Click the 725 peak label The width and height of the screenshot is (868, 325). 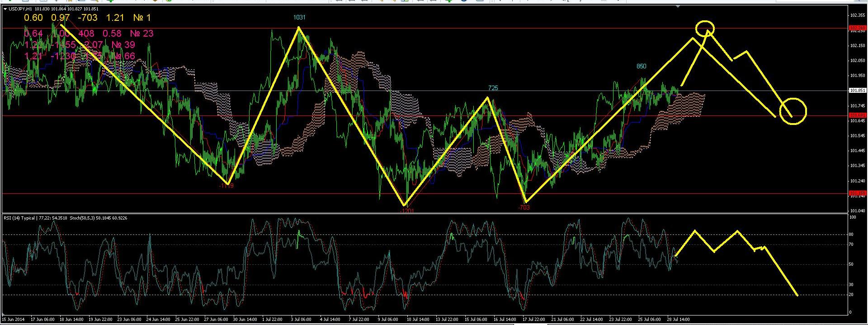tap(493, 88)
